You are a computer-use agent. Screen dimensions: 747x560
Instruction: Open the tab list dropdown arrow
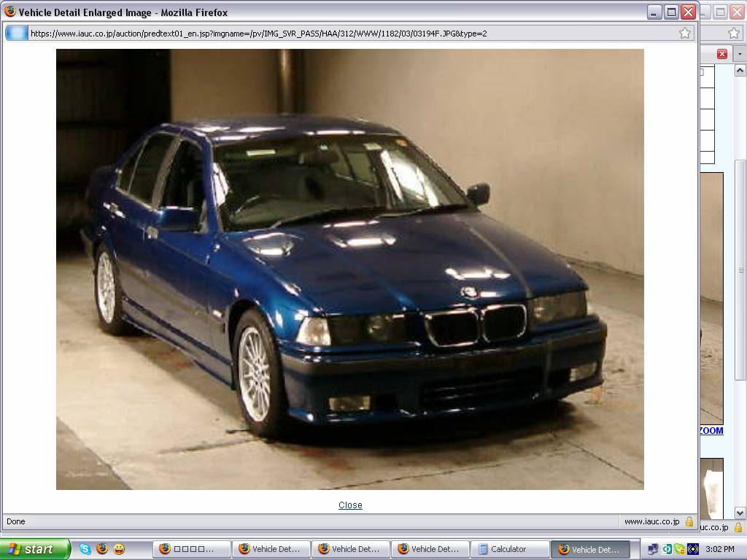coord(740,54)
